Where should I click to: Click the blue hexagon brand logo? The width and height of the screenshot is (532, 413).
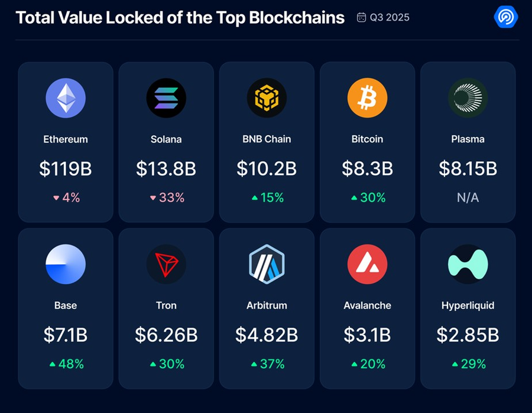point(505,17)
